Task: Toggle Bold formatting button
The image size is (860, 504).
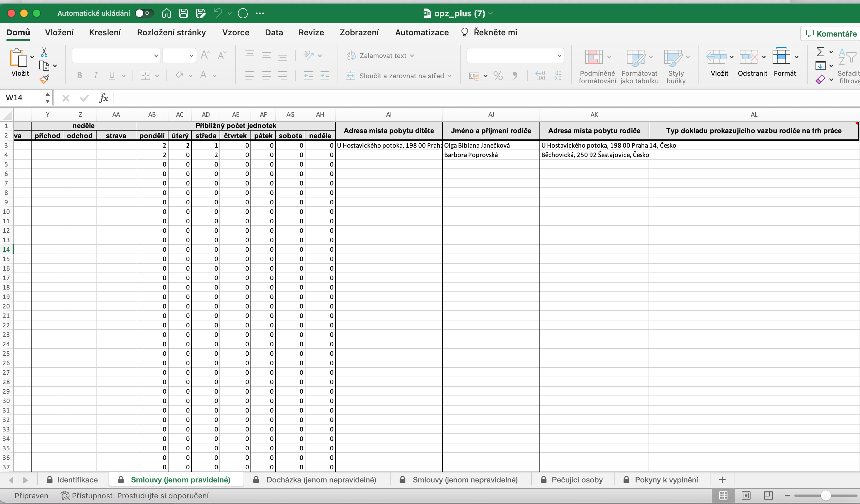Action: click(x=79, y=75)
